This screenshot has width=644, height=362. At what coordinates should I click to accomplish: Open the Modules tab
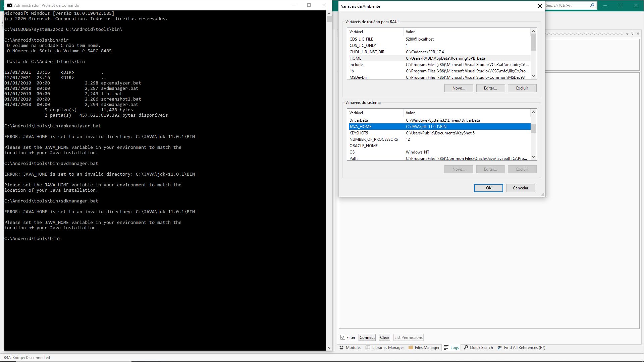[351, 348]
